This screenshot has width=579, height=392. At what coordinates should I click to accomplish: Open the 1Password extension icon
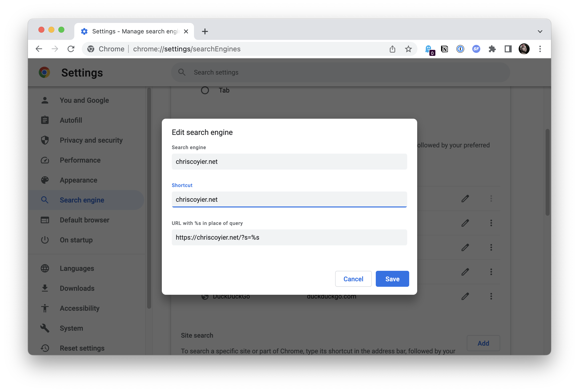pos(460,49)
